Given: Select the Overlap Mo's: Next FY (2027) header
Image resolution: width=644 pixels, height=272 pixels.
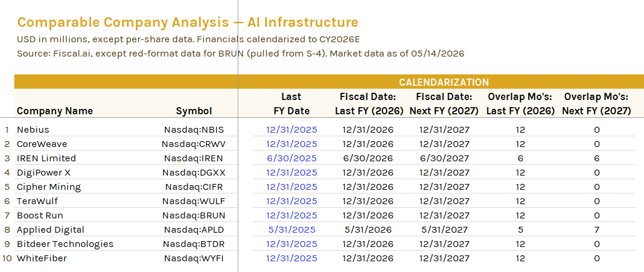Looking at the screenshot, I should 597,104.
